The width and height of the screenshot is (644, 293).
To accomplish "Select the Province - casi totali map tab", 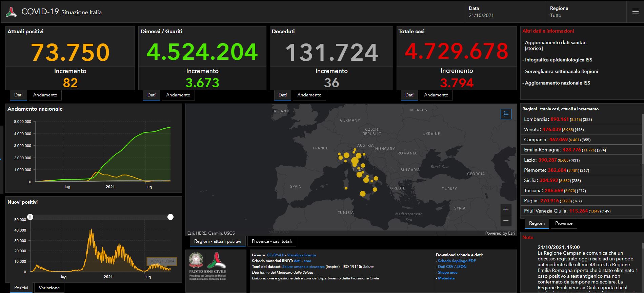I will point(272,241).
